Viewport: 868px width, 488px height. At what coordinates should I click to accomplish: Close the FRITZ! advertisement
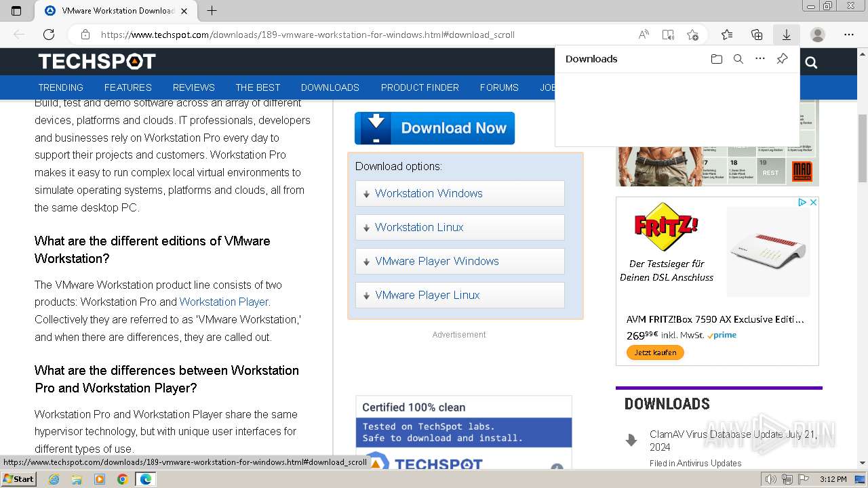(814, 202)
